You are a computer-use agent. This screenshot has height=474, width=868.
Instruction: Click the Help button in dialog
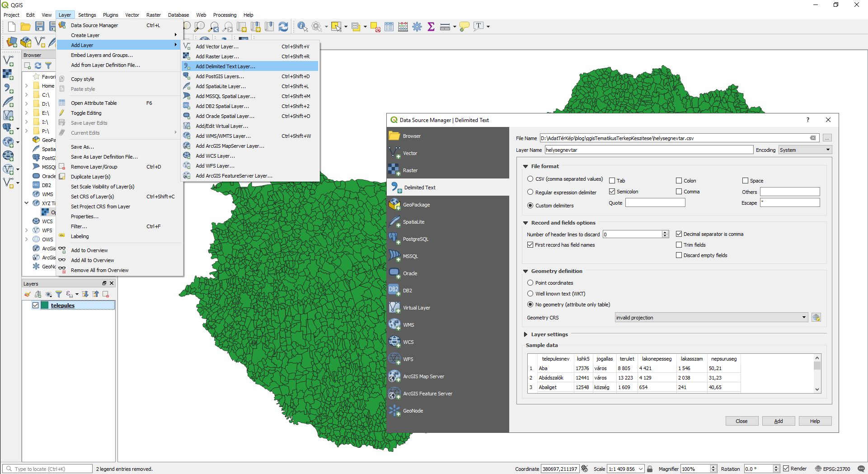(x=815, y=421)
